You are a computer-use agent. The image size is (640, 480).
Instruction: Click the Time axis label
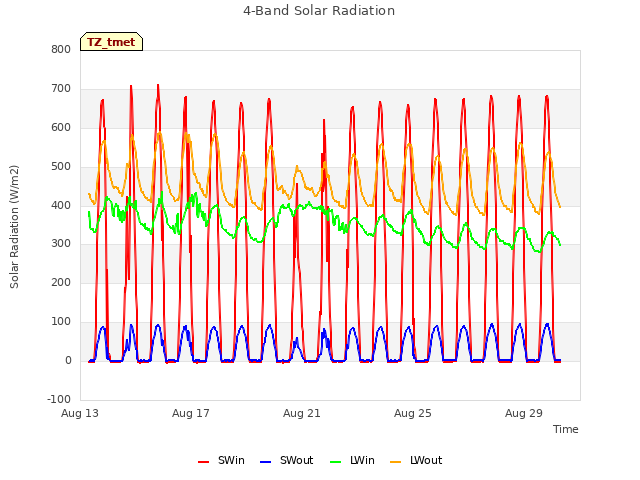[x=565, y=429]
